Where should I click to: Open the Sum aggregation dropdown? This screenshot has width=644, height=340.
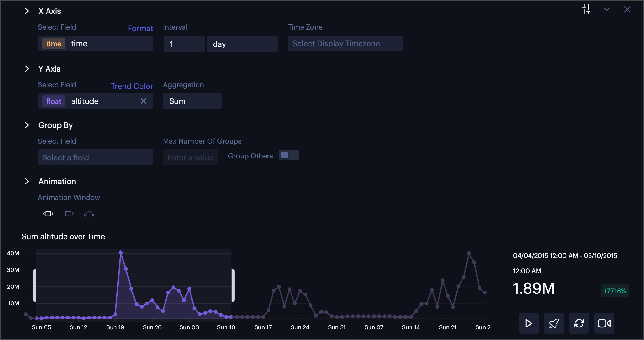tap(192, 101)
